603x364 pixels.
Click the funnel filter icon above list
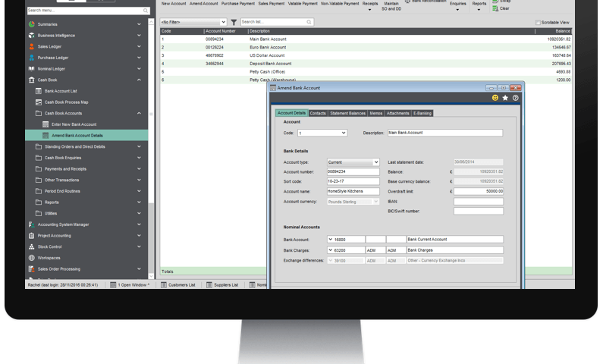coord(234,22)
